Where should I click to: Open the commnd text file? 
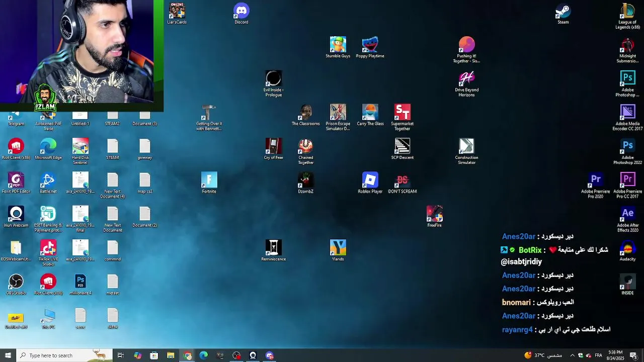(x=112, y=250)
